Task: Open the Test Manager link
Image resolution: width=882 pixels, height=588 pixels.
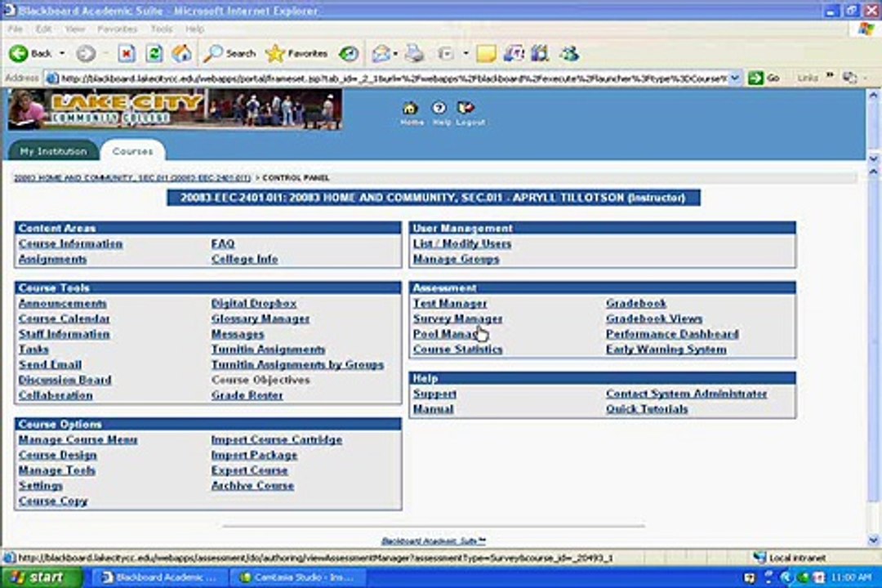Action: (x=450, y=303)
